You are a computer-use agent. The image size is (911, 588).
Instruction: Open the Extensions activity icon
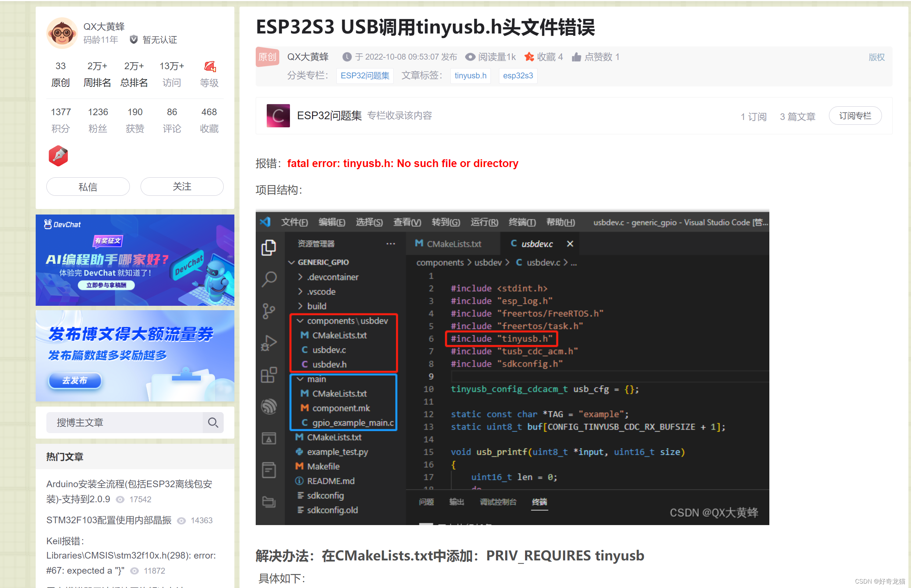(269, 375)
